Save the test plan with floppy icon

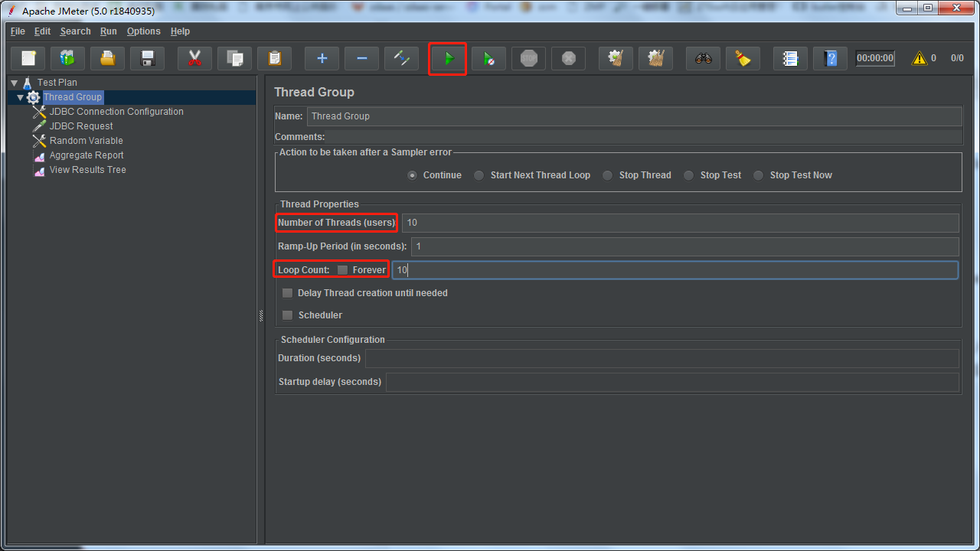pos(148,58)
